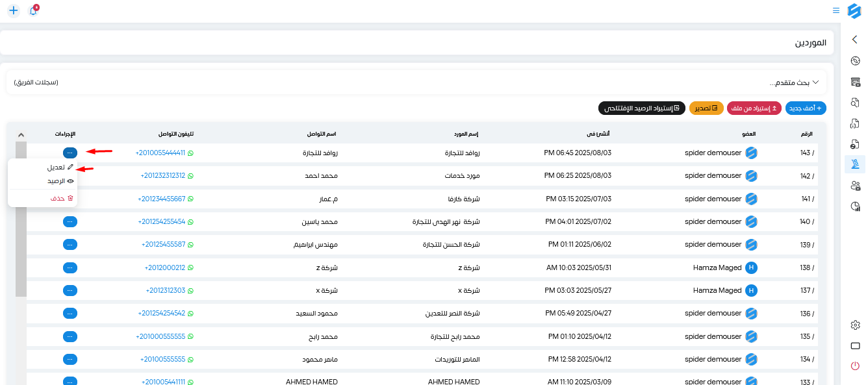This screenshot has width=868, height=385.
Task: Click the red power logout icon
Action: pyautogui.click(x=855, y=366)
